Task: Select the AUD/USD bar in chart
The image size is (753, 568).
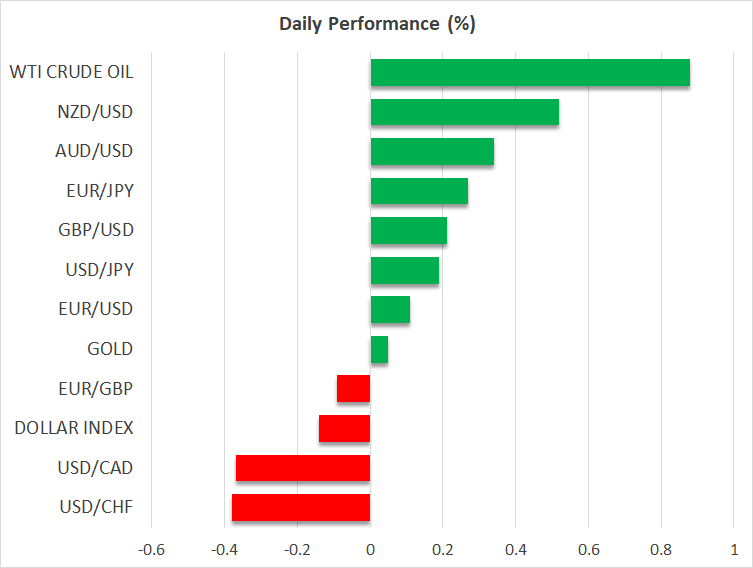Action: tap(432, 152)
